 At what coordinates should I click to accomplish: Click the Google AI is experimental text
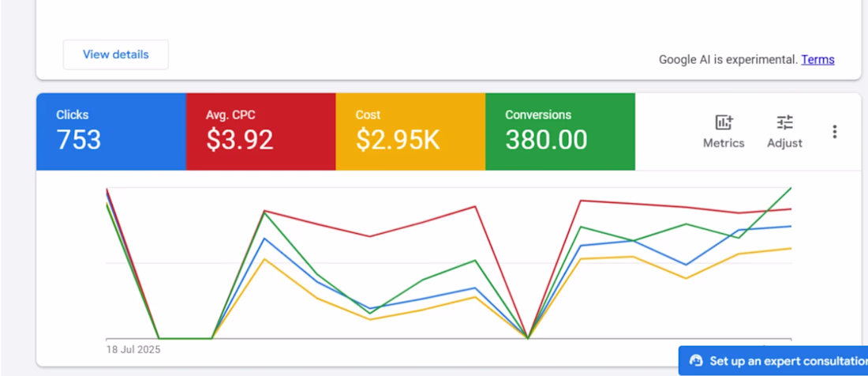(x=728, y=59)
